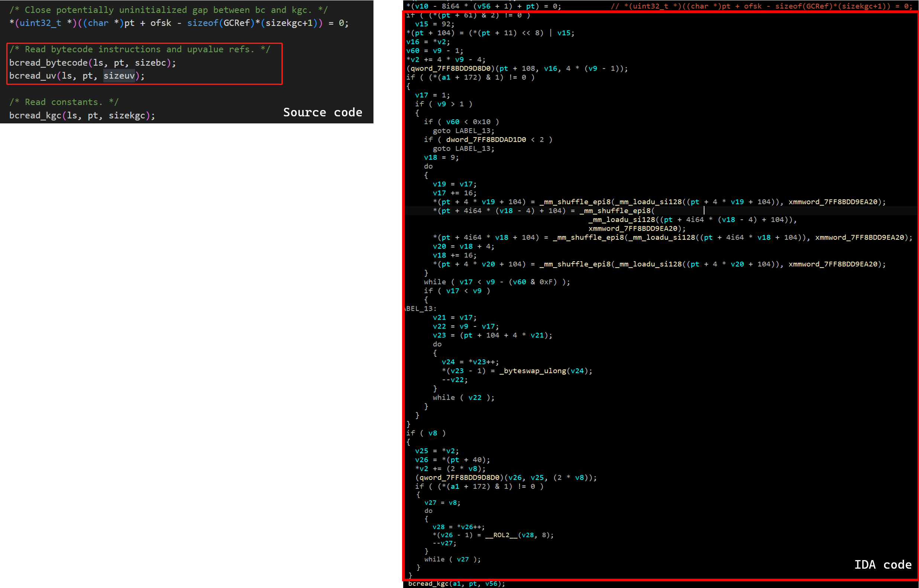Viewport: 919px width, 588px height.
Task: Click the red IDA comment with sizeof(GCRef)
Action: (761, 6)
